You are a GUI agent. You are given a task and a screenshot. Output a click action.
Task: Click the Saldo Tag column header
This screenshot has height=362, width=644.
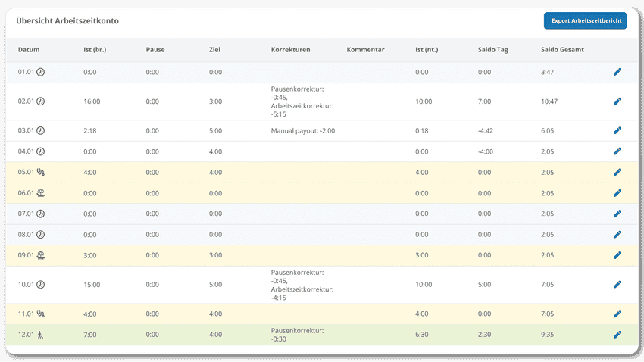pyautogui.click(x=493, y=50)
